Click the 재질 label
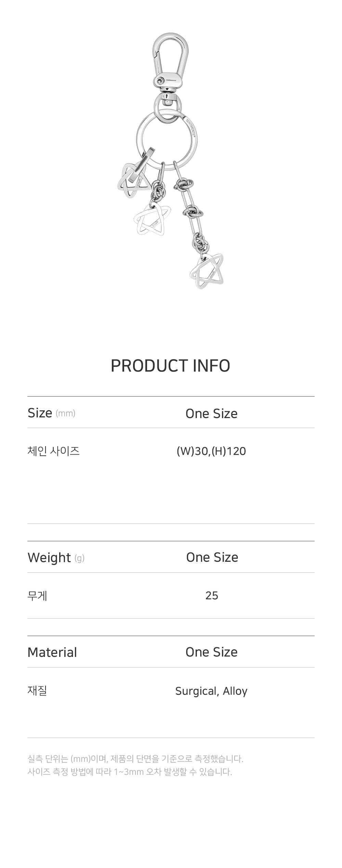 pyautogui.click(x=37, y=690)
